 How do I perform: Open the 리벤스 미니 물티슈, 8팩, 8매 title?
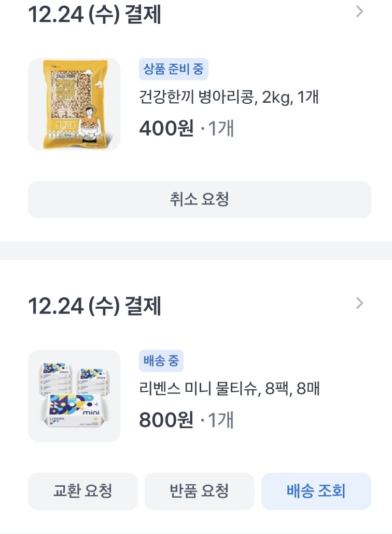(x=229, y=389)
